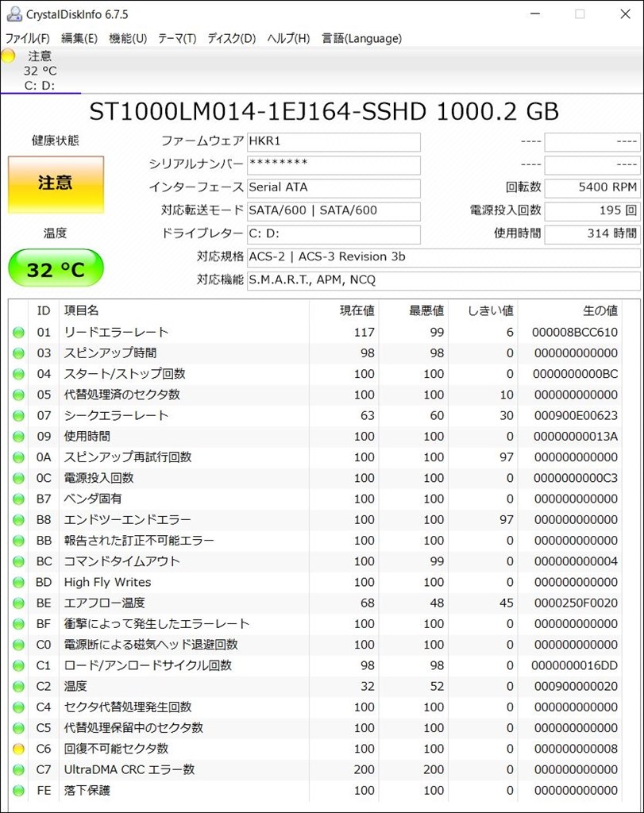
Task: Open the ディスク(D) menu
Action: click(232, 38)
